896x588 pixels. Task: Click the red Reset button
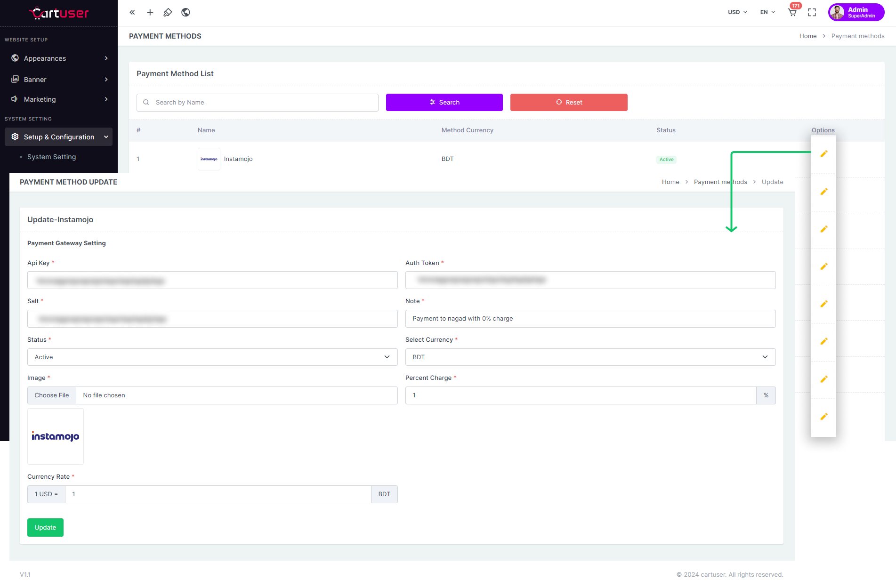point(568,102)
